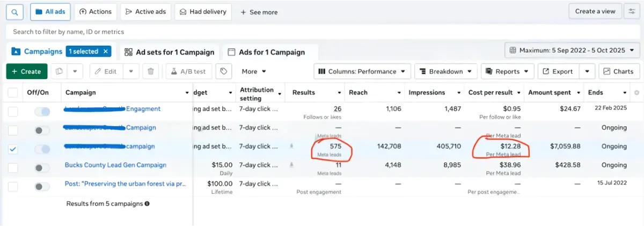Uncheck the selected campaign row with 575 results
644x226 pixels.
[13, 149]
